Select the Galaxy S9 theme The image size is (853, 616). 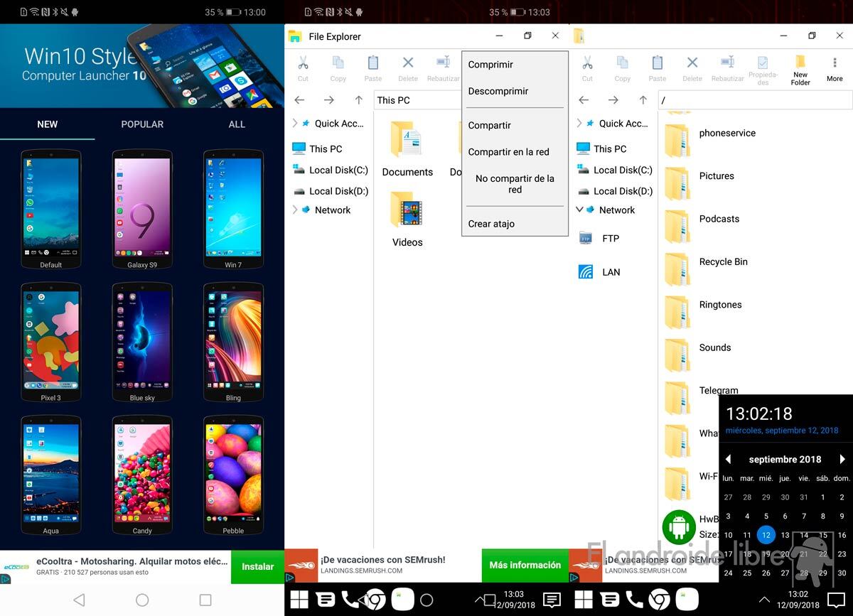click(x=142, y=210)
